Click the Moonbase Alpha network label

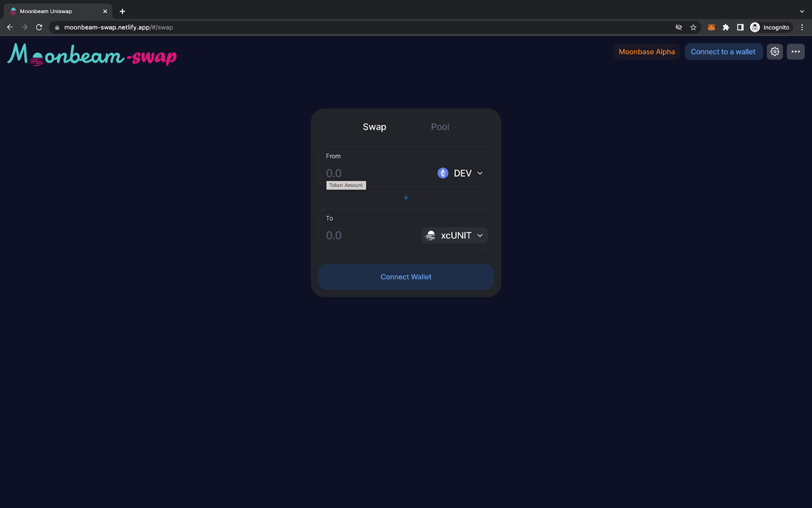(x=647, y=52)
